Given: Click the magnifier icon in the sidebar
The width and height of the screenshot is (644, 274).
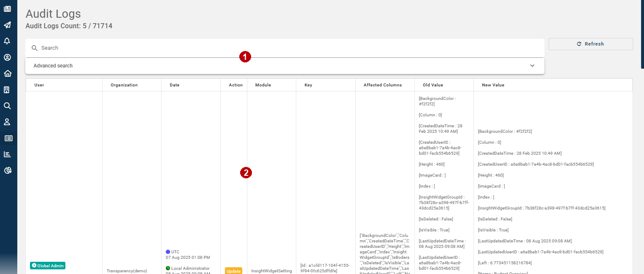Looking at the screenshot, I should point(7,106).
